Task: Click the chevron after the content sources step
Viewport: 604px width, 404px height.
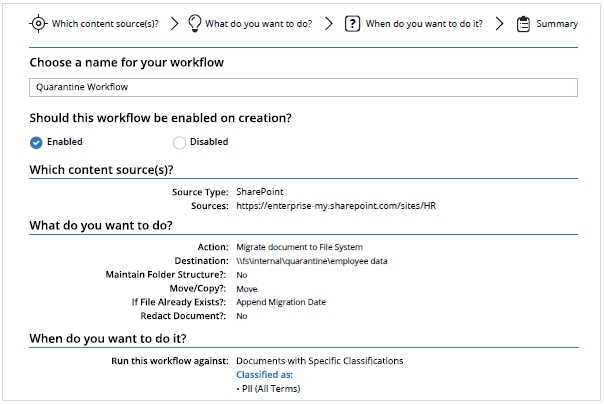Action: pos(174,24)
